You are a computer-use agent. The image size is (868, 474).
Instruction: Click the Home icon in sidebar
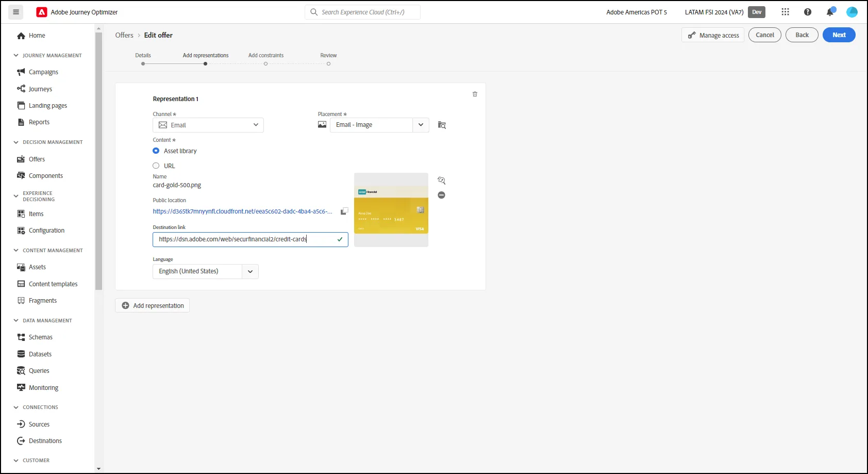(21, 36)
